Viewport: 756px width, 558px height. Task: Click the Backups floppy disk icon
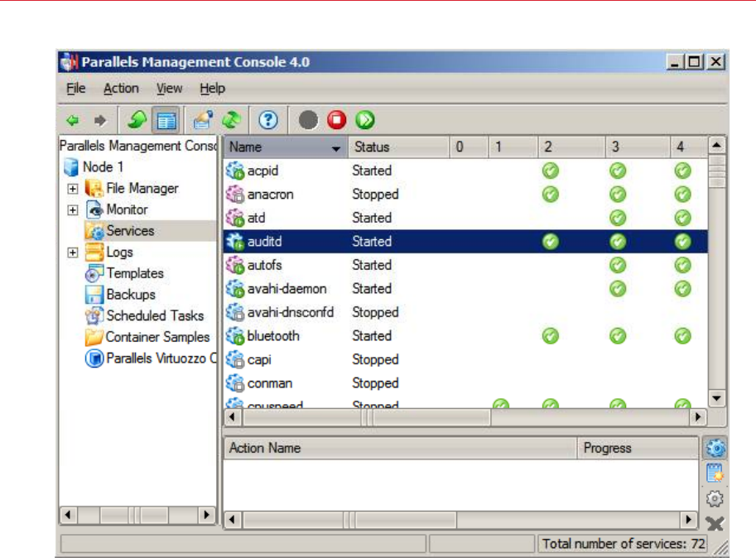coord(94,295)
